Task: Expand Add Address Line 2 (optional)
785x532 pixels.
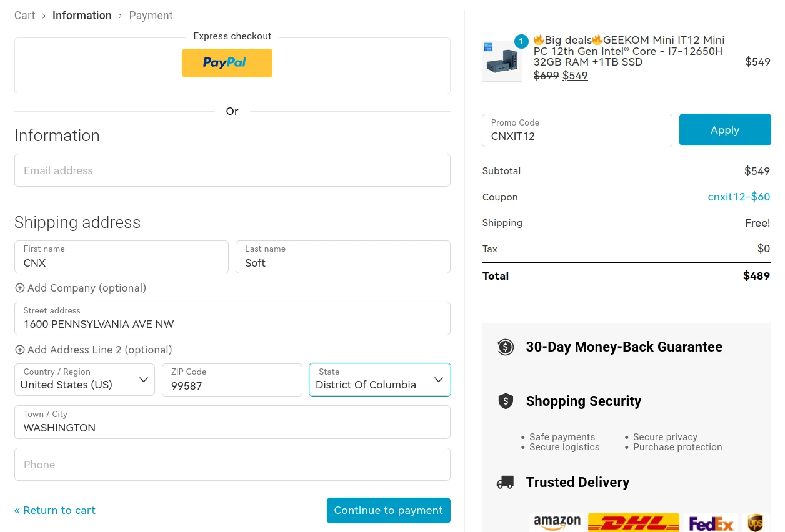Action: [x=94, y=350]
